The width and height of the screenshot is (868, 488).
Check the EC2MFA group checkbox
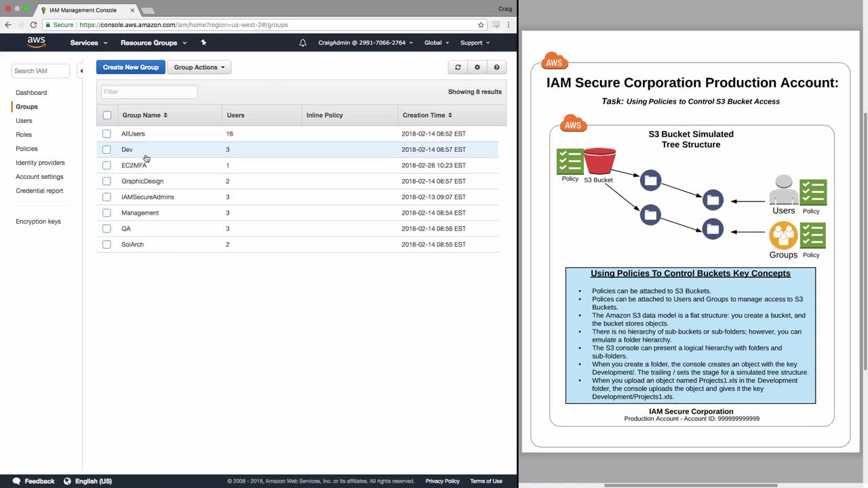coord(106,165)
